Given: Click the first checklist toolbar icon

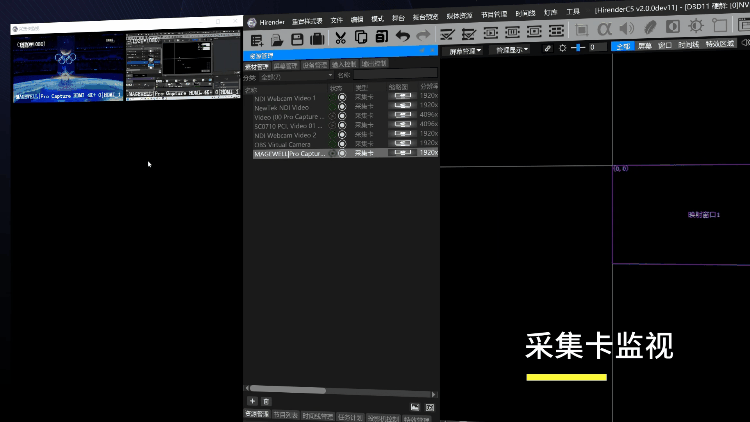Looking at the screenshot, I should point(447,34).
